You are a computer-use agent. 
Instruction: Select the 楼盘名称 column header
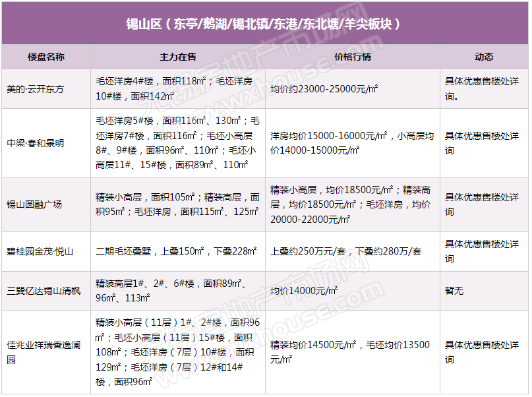pos(46,57)
